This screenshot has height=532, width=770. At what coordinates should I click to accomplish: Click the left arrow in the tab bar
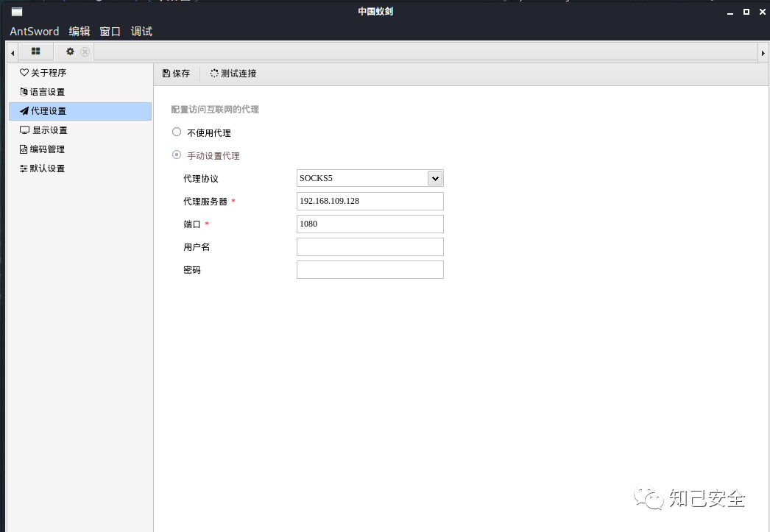pyautogui.click(x=10, y=52)
